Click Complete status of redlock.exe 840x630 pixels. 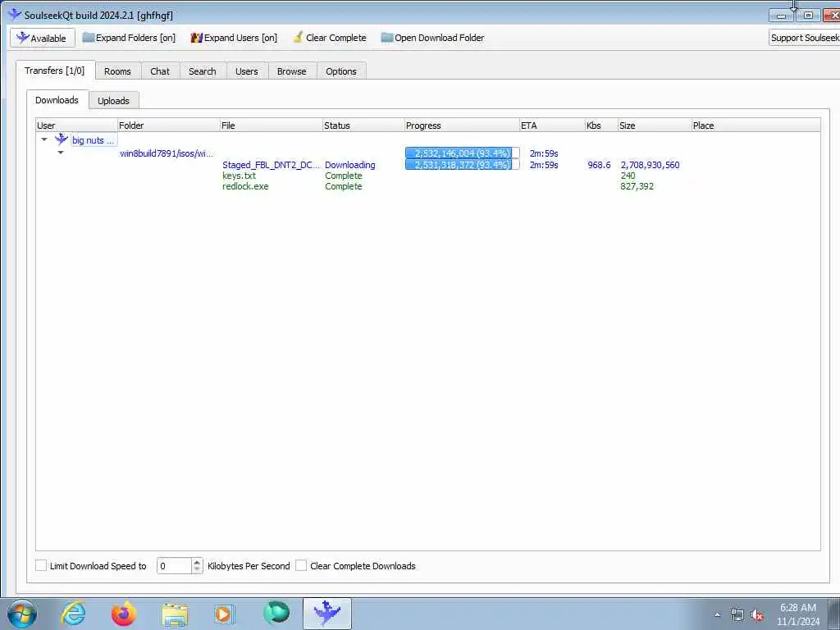point(344,186)
